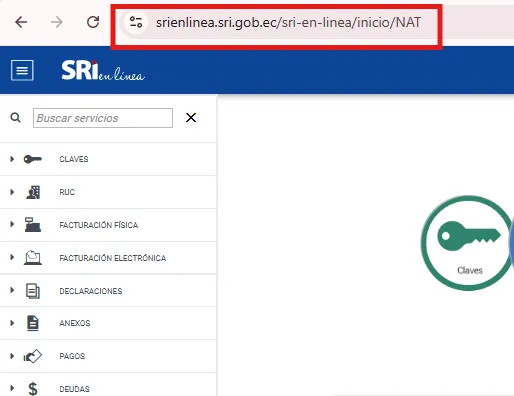This screenshot has width=514, height=396.
Task: Click the search magnifier icon
Action: click(x=15, y=118)
